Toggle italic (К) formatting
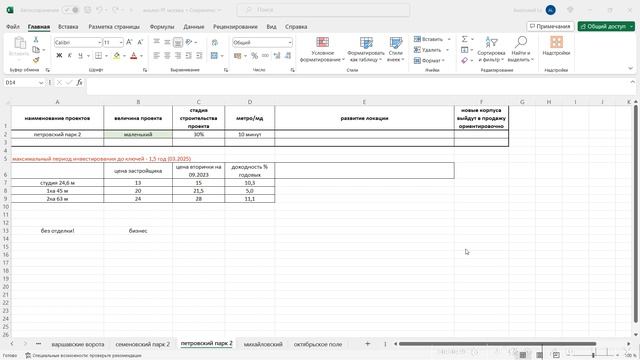Image resolution: width=640 pixels, height=360 pixels. click(70, 56)
